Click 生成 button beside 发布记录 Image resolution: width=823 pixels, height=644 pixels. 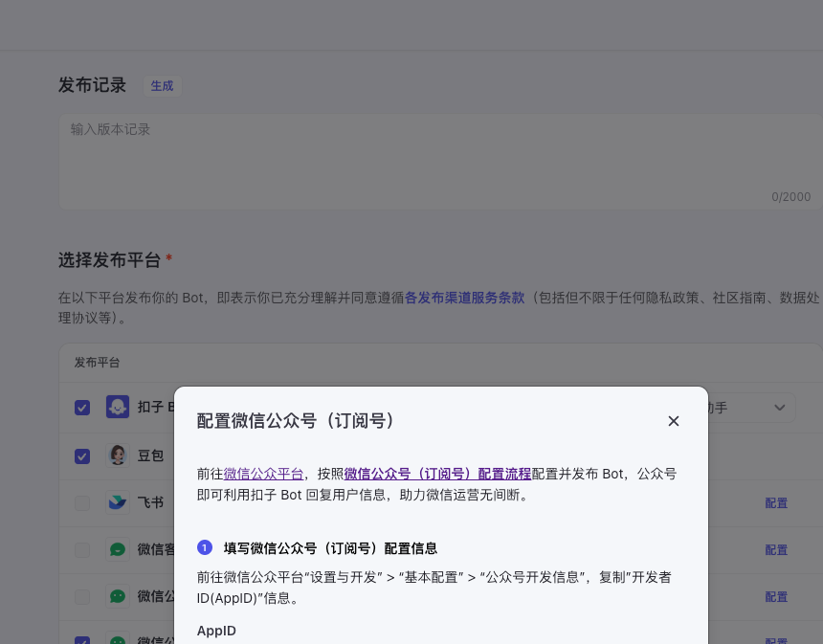pos(162,85)
